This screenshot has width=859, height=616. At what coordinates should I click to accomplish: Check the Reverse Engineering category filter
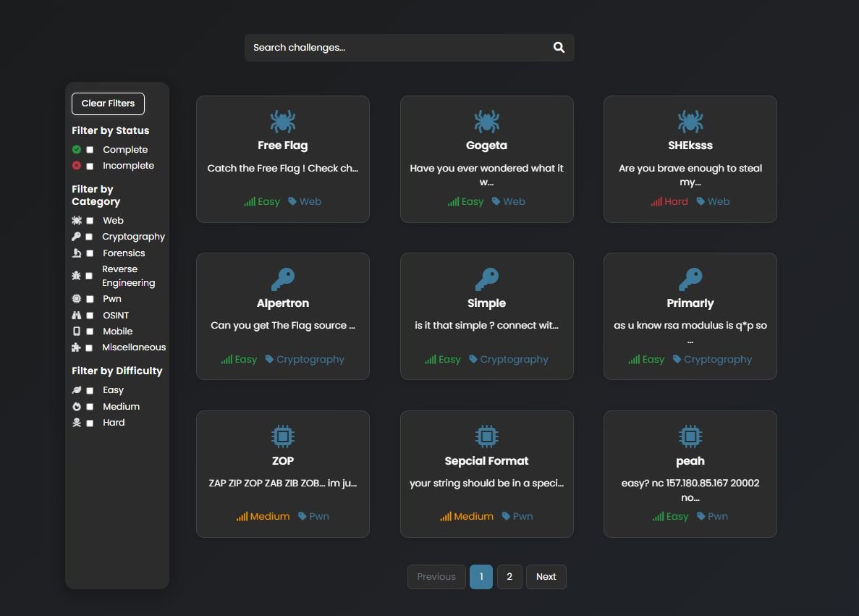(89, 276)
